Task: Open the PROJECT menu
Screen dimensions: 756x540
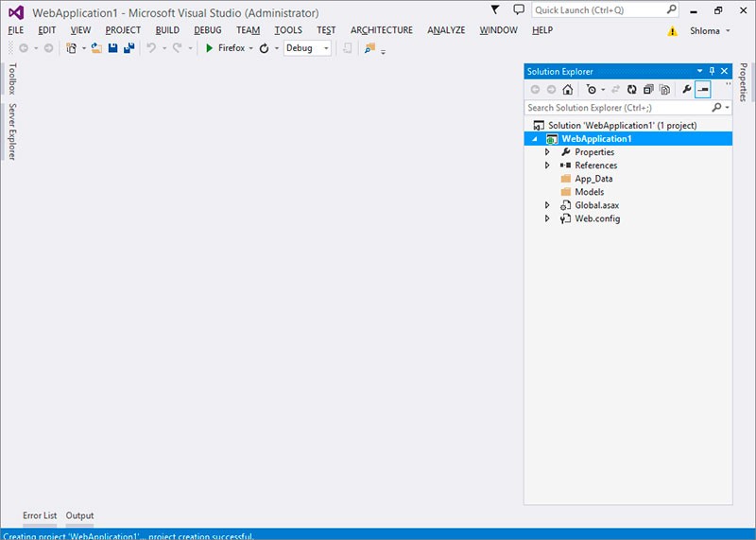Action: click(x=123, y=30)
